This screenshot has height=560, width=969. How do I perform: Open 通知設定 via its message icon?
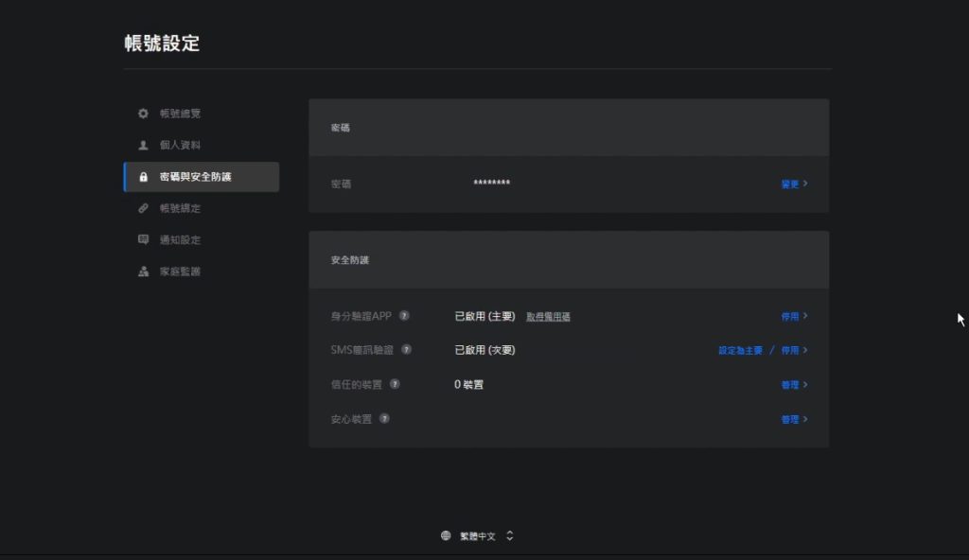(144, 240)
